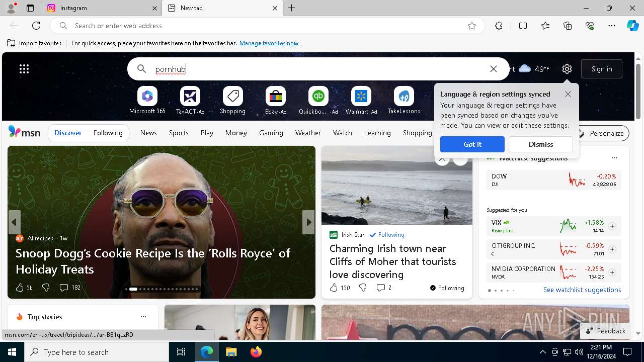Toggle Following for Irish Star source
This screenshot has height=362, width=644.
(387, 235)
